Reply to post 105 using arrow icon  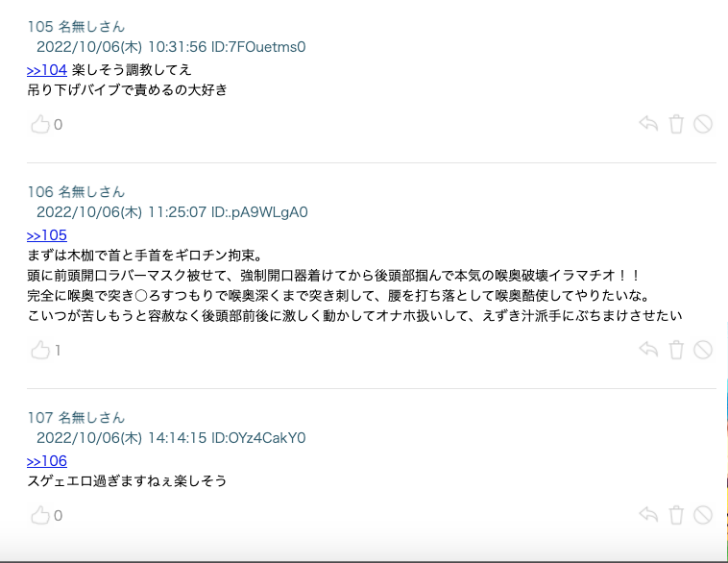tap(648, 124)
